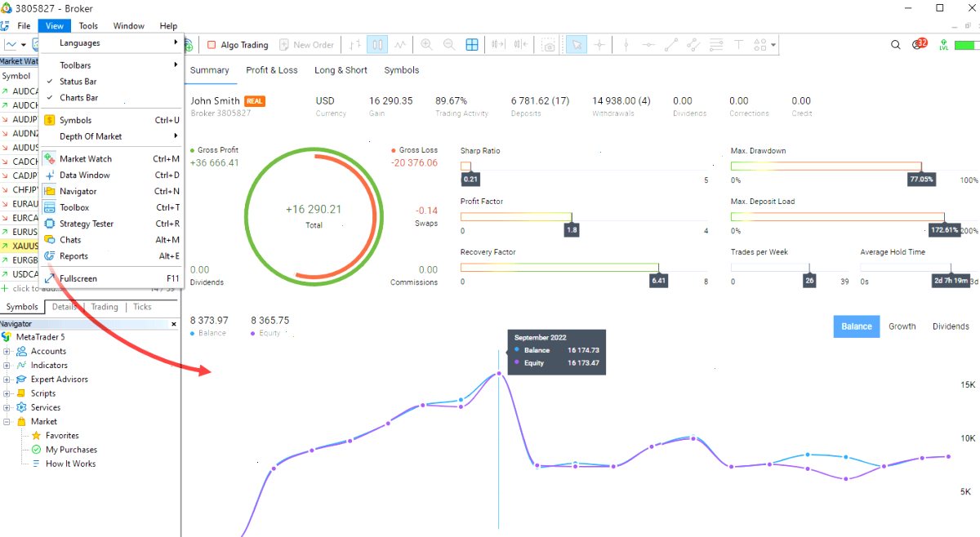Click the New Order button
Screen dimensions: 980x537
tap(307, 45)
